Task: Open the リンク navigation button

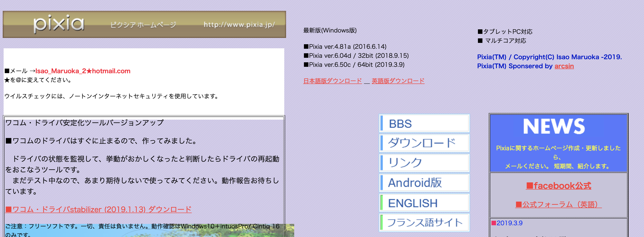Action: 424,163
